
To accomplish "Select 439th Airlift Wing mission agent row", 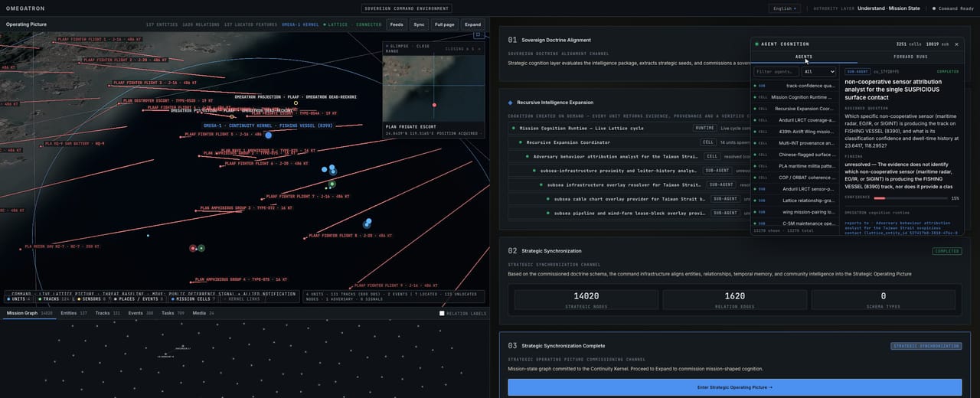I will pos(794,132).
